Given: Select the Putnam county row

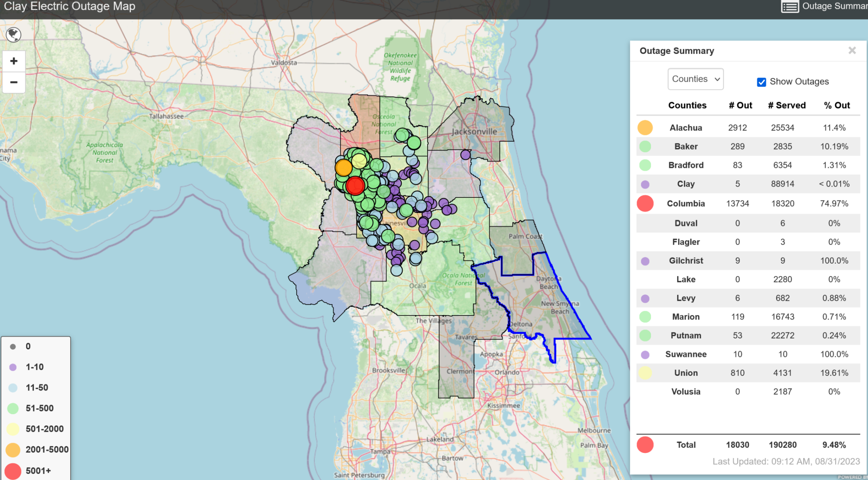Looking at the screenshot, I should pyautogui.click(x=748, y=336).
